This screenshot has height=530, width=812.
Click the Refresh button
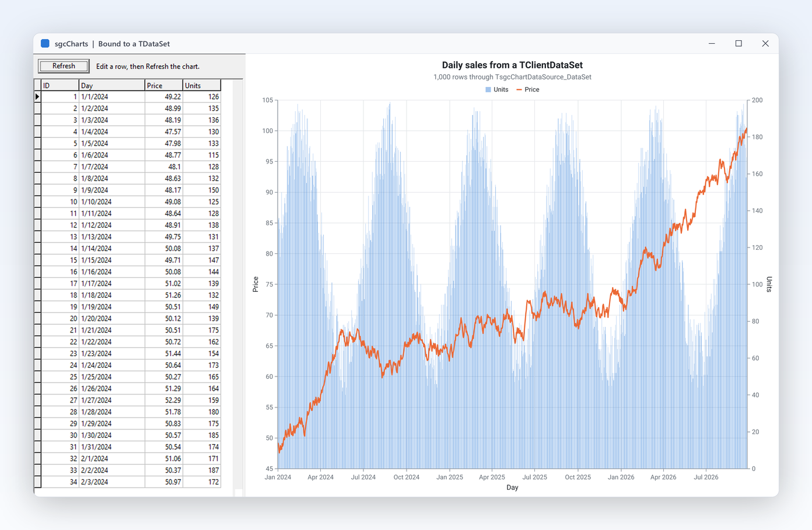click(x=64, y=66)
